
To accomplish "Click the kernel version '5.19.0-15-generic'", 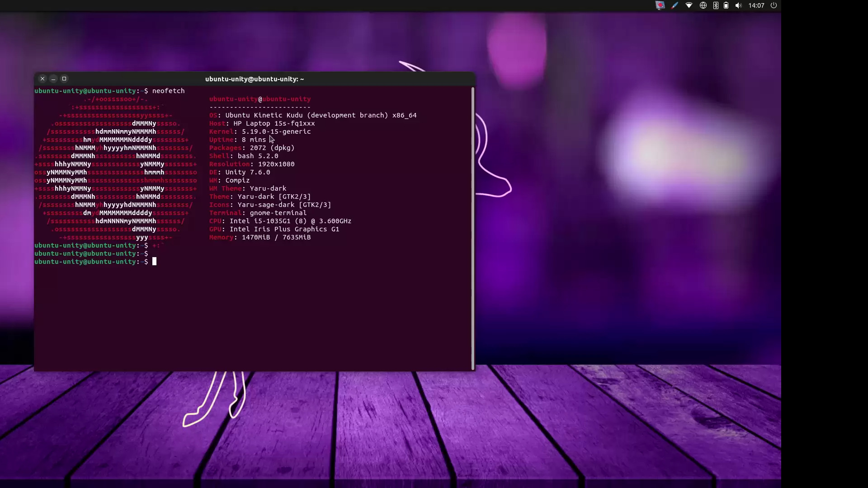I will pos(276,131).
